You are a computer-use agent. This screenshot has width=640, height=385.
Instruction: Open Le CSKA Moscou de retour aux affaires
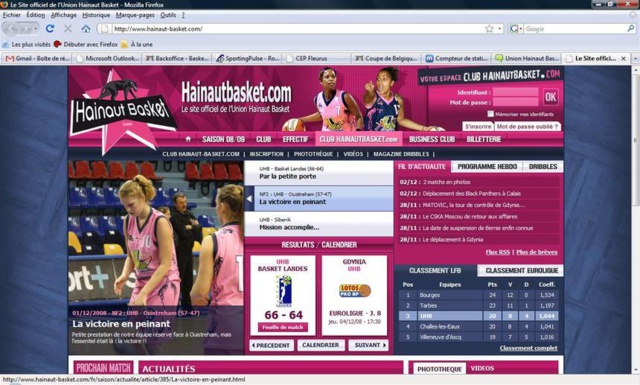(470, 216)
